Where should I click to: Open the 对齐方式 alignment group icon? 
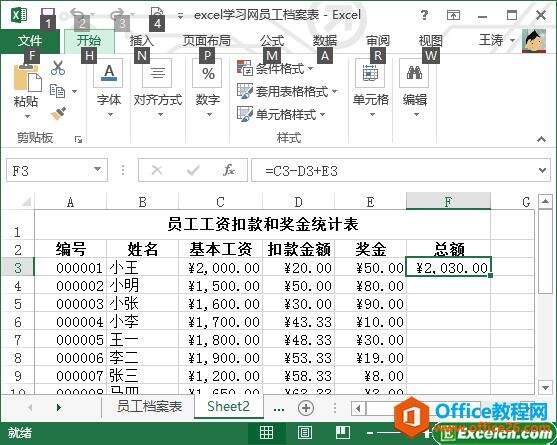[157, 73]
